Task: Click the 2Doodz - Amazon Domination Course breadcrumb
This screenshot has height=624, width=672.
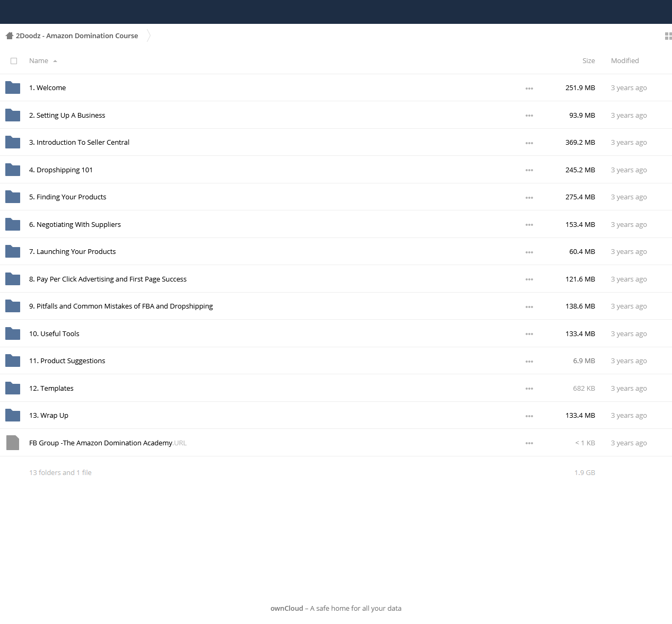Action: coord(77,36)
